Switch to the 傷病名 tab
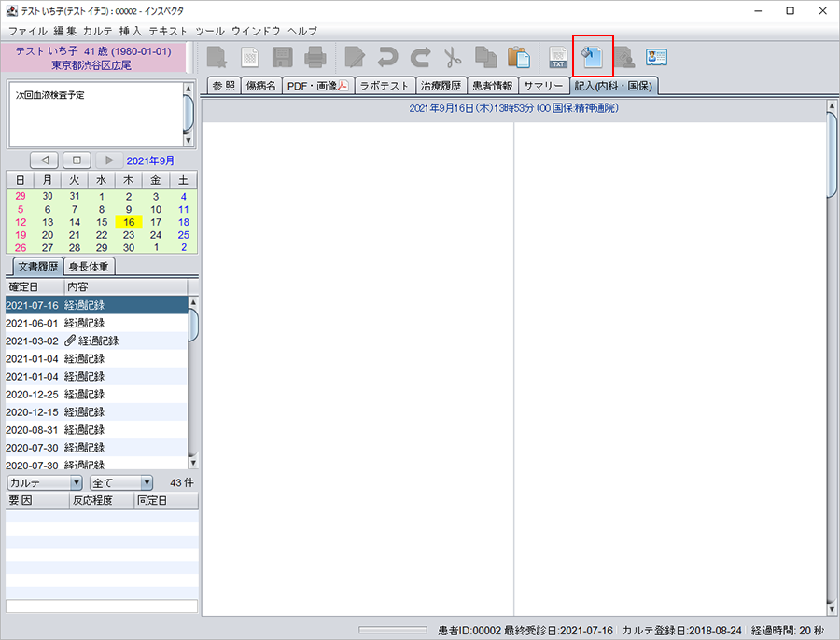This screenshot has width=840, height=640. point(259,86)
